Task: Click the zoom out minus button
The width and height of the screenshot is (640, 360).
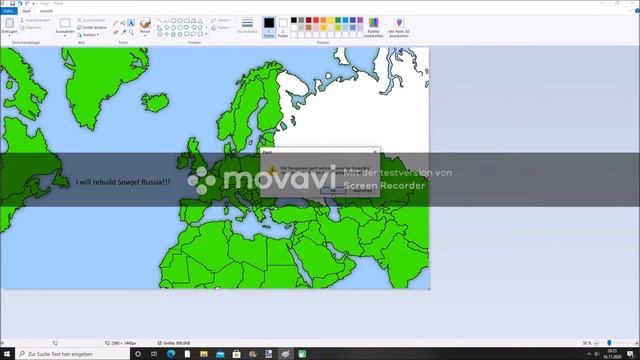Action: 596,343
